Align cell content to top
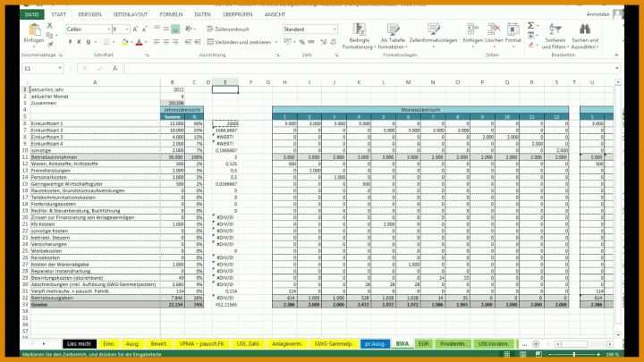 pos(157,29)
